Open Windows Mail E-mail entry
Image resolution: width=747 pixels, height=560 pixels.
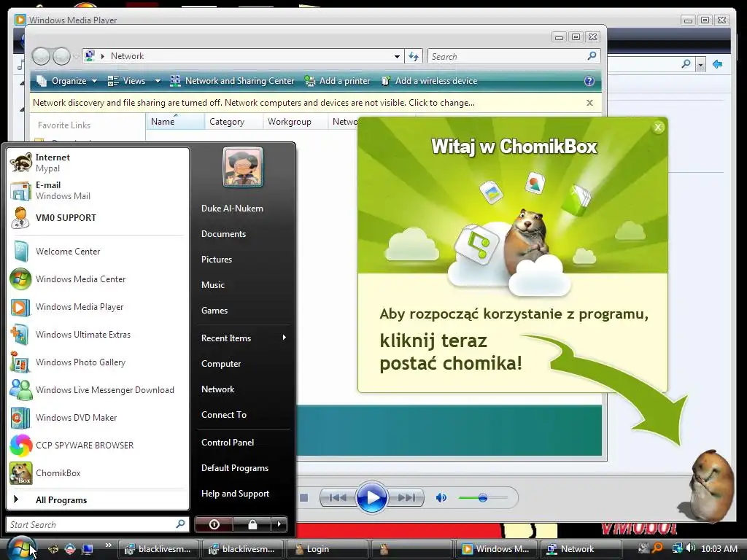pos(97,190)
